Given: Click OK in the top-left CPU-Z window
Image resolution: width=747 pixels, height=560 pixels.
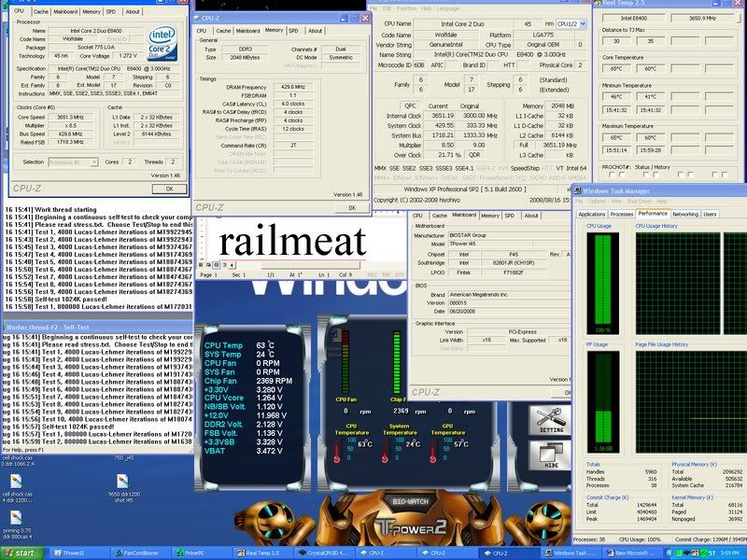Looking at the screenshot, I should [170, 189].
